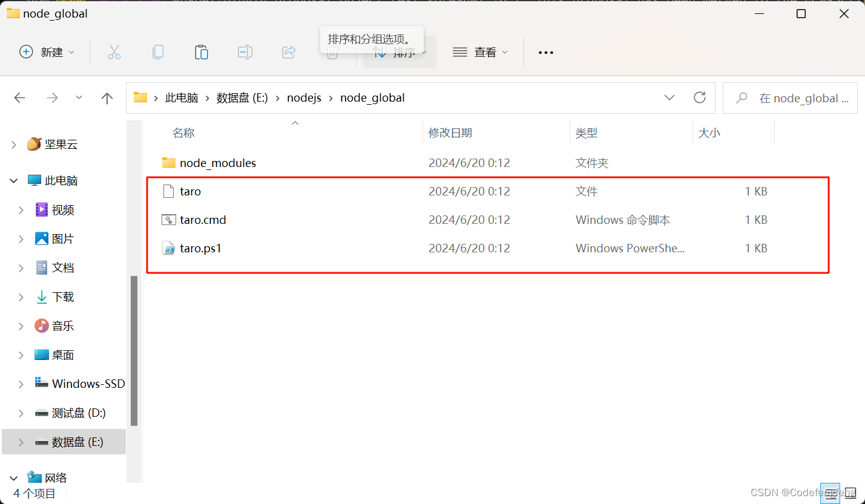Collapse the 此电脑 tree node
The width and height of the screenshot is (865, 504).
point(14,181)
